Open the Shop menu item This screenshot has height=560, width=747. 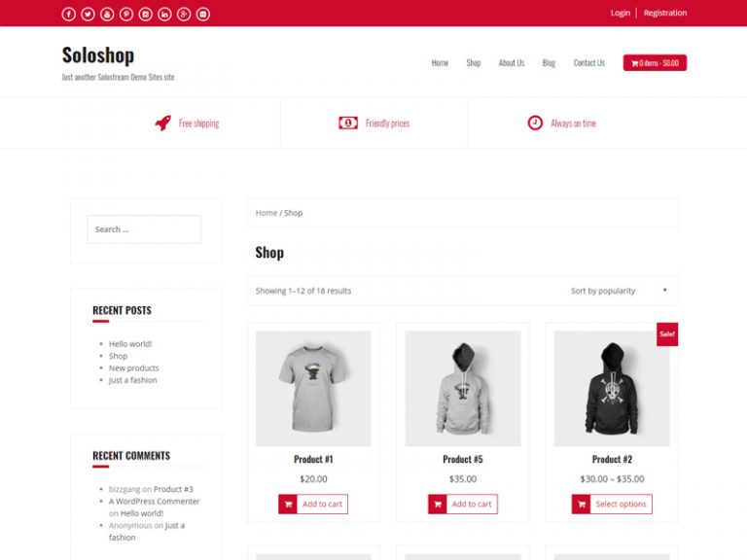(x=473, y=63)
